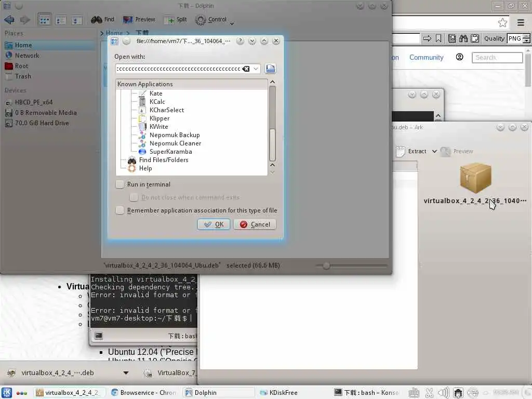Click the binoculars search toolbar icon
Viewport: 532px width, 399px height.
point(463,38)
